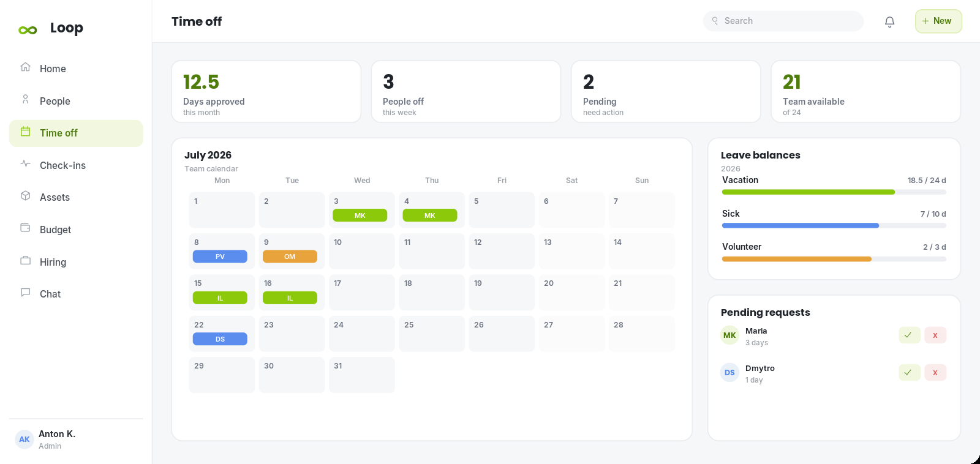Open the Days approved stat card
This screenshot has width=980, height=464.
(266, 92)
